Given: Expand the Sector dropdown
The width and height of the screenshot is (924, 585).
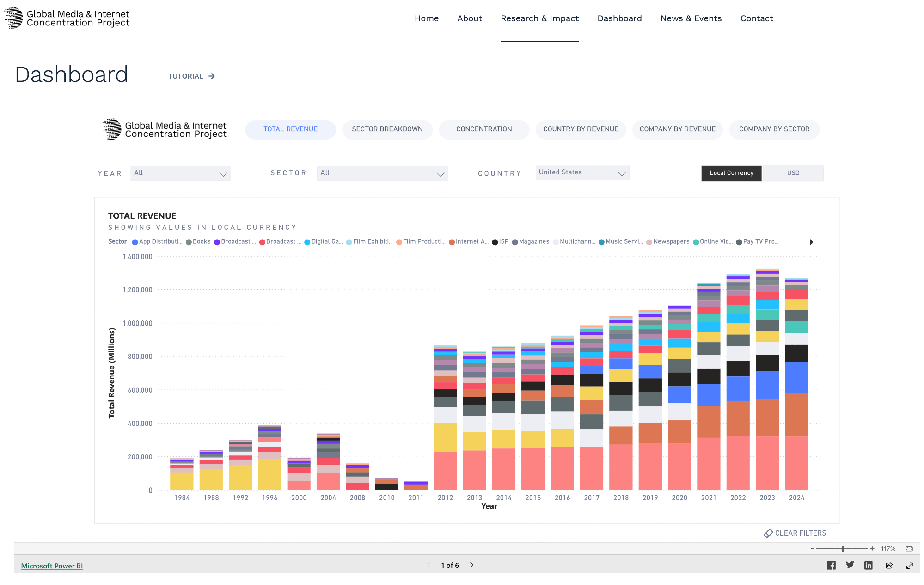Looking at the screenshot, I should (382, 173).
